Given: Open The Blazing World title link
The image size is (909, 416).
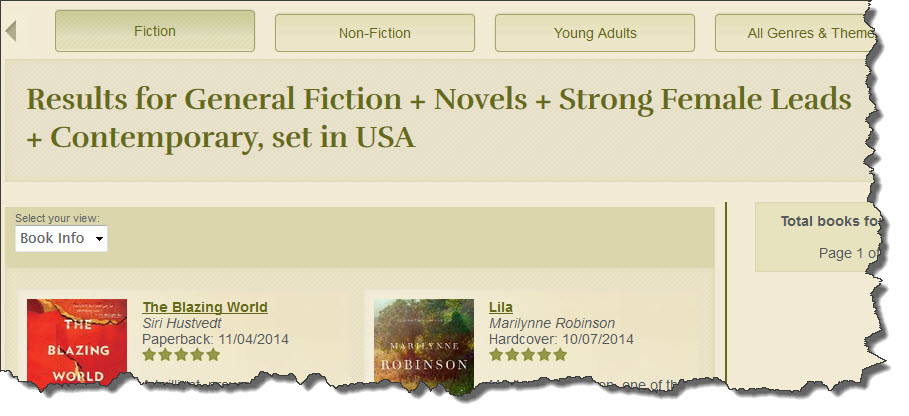Looking at the screenshot, I should [x=205, y=307].
